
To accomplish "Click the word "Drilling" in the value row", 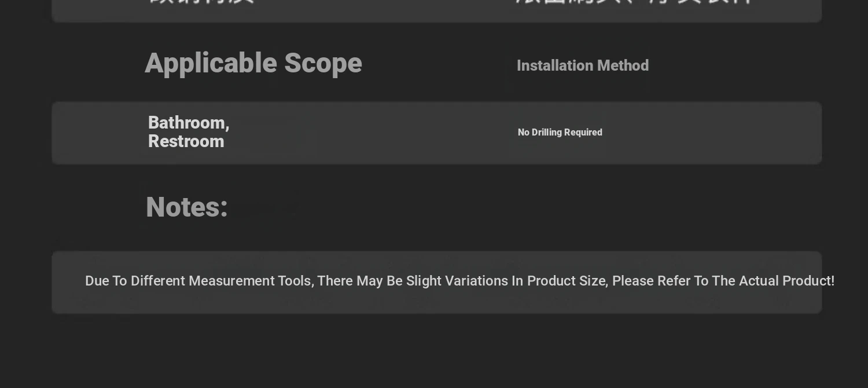I will (x=548, y=133).
